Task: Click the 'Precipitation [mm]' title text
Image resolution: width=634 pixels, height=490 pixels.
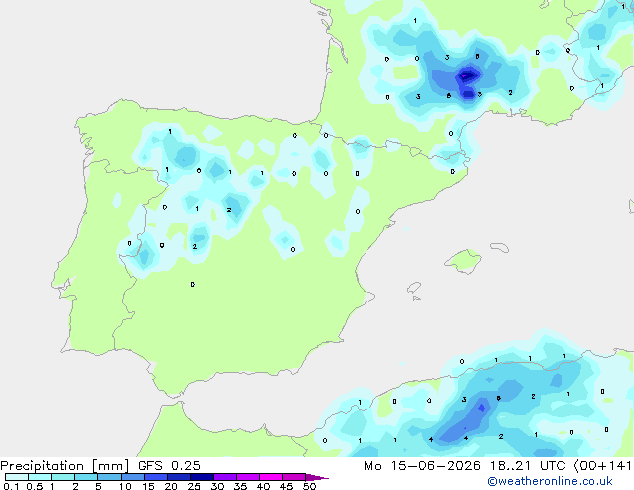Action: [x=65, y=466]
